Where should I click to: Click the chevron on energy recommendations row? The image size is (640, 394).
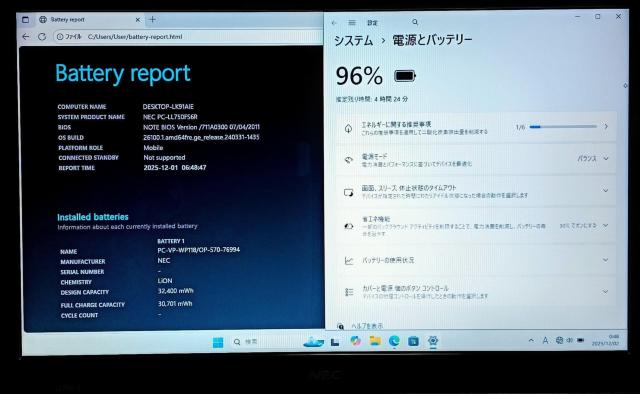tap(606, 127)
